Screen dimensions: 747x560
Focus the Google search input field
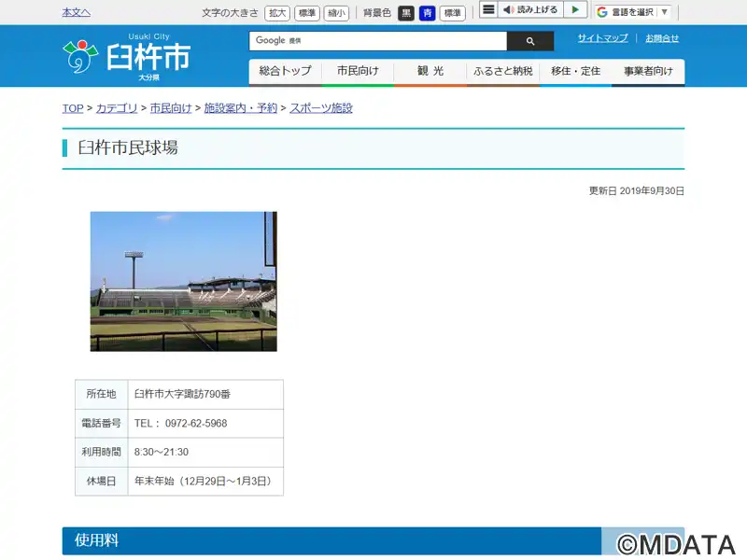[378, 41]
